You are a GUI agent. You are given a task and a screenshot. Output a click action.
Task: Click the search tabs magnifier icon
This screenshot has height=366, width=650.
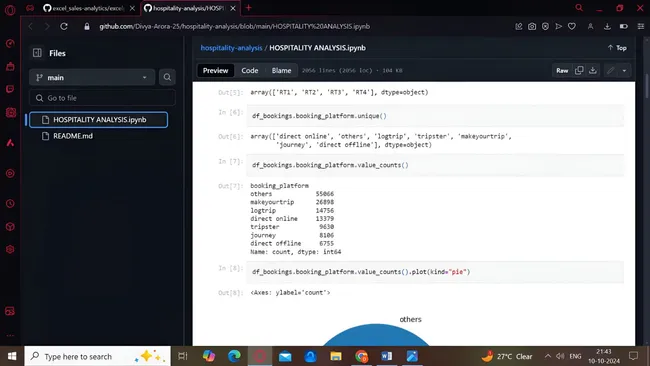click(x=579, y=7)
